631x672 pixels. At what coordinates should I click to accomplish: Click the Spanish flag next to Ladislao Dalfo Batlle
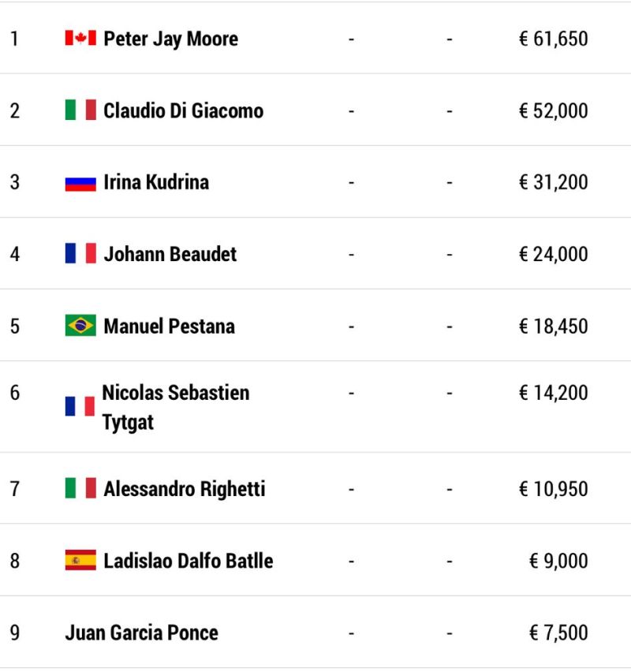point(80,560)
